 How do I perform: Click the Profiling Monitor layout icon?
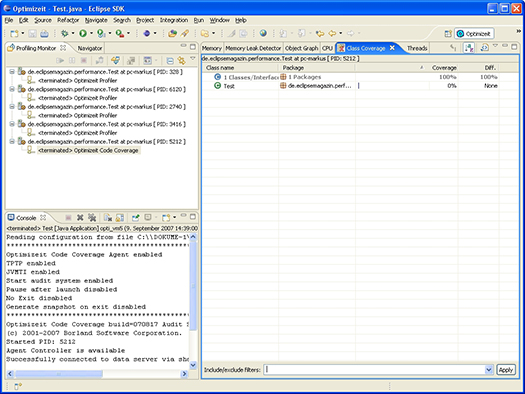(x=147, y=61)
